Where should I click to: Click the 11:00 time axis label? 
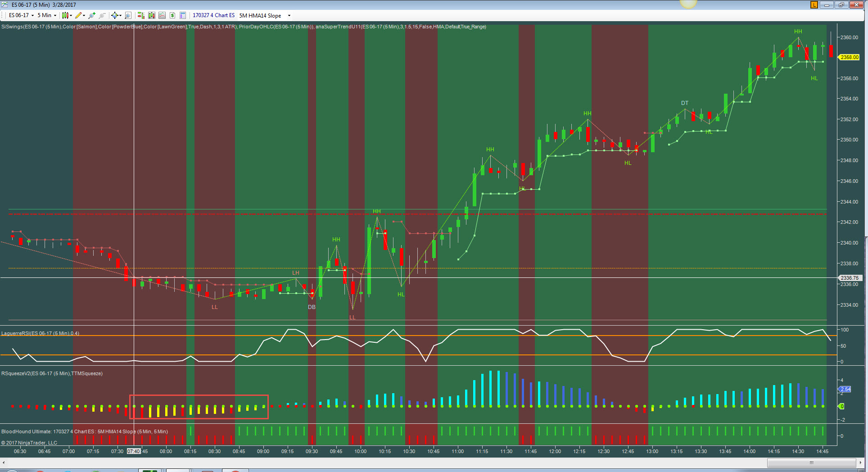tap(458, 451)
